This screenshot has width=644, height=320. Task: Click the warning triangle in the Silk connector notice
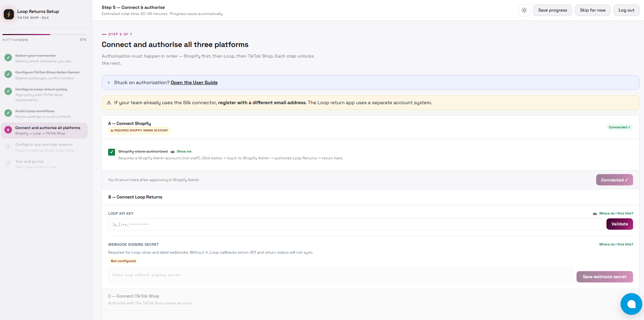(x=109, y=103)
